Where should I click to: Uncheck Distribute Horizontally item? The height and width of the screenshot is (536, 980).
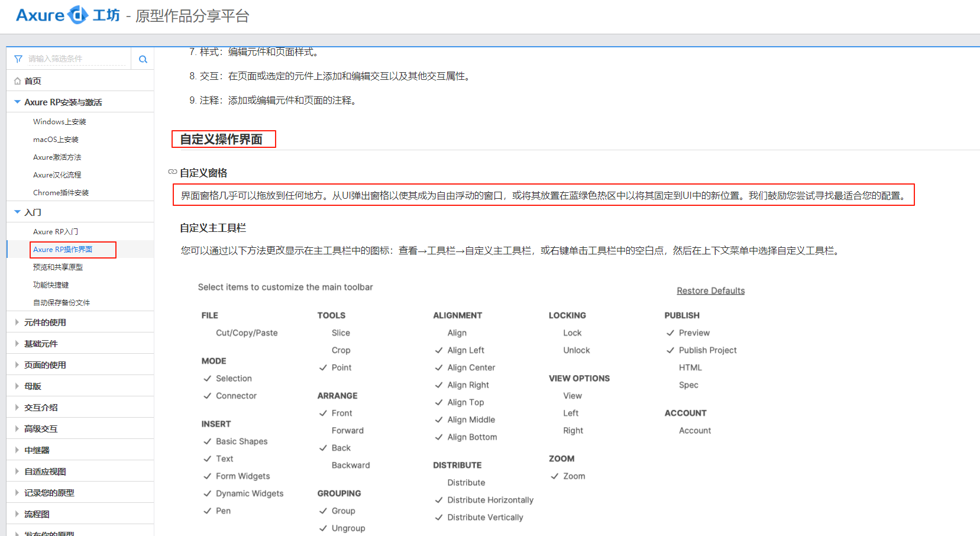point(484,500)
